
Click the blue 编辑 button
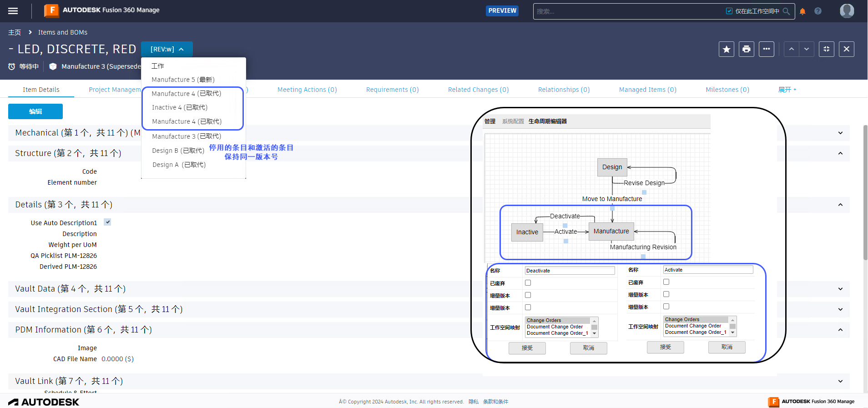35,111
